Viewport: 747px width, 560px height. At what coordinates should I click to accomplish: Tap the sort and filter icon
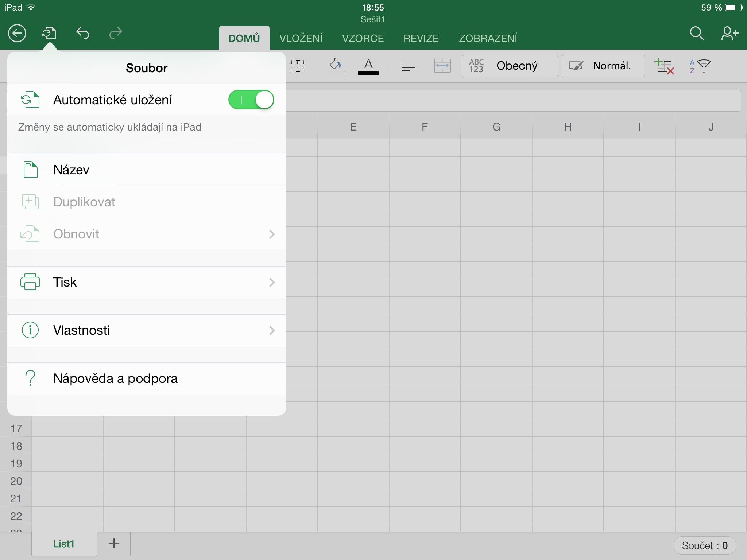(700, 66)
